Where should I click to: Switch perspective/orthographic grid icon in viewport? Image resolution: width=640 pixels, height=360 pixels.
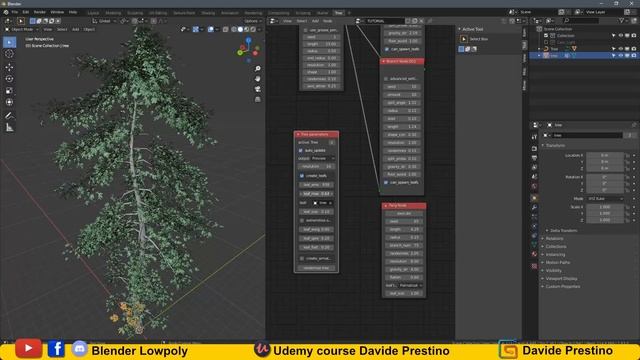coord(258,99)
